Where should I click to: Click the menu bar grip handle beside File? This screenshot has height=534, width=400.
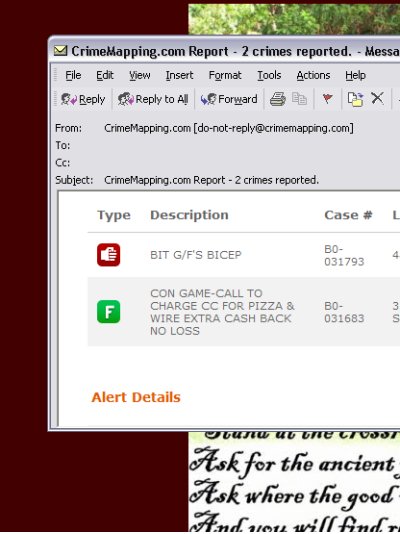(x=56, y=75)
